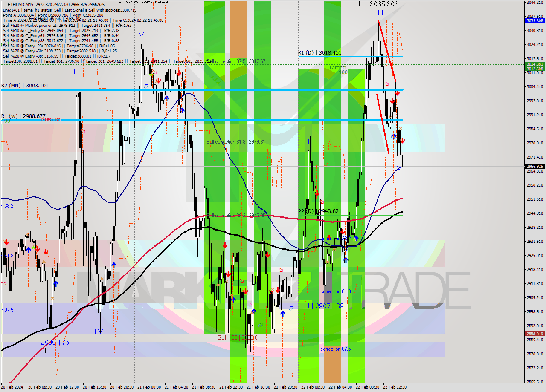Click the '21 Feb 16:30' time label

tap(258, 387)
